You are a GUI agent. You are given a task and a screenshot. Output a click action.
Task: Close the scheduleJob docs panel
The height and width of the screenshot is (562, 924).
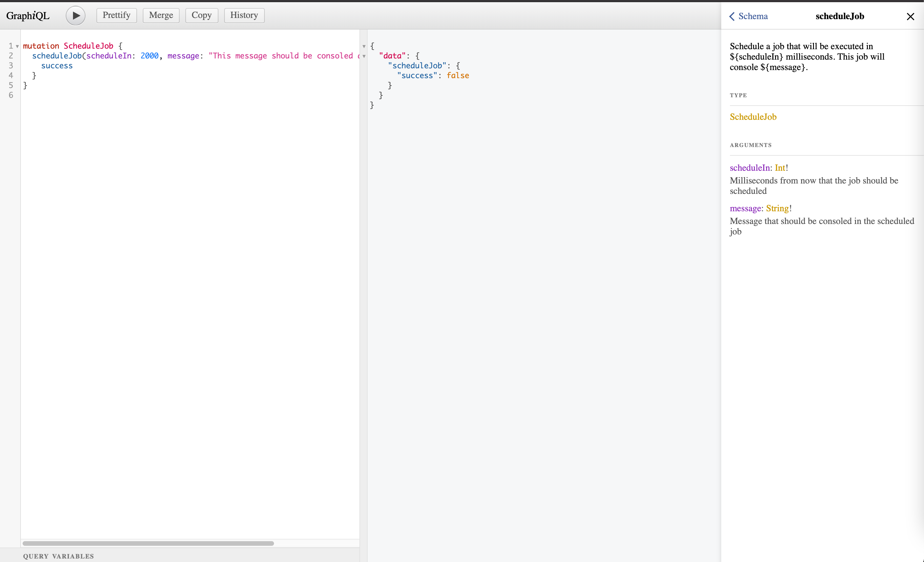coord(910,16)
